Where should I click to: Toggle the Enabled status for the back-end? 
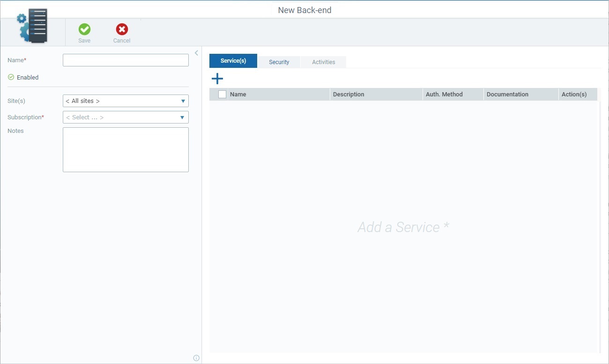click(10, 77)
